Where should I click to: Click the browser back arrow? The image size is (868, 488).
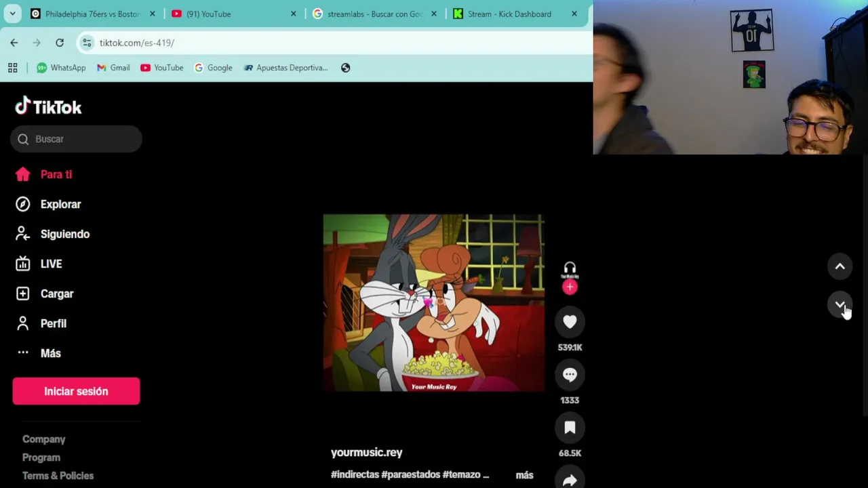tap(14, 43)
